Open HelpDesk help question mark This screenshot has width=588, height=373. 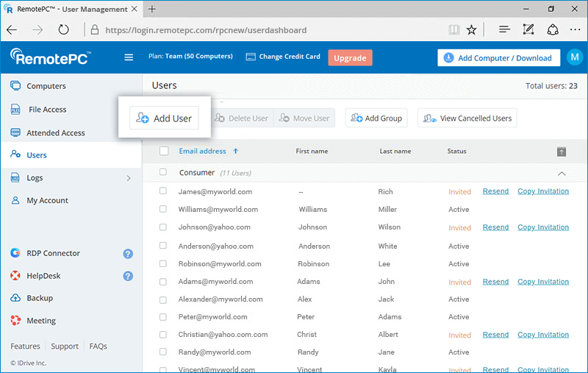128,277
